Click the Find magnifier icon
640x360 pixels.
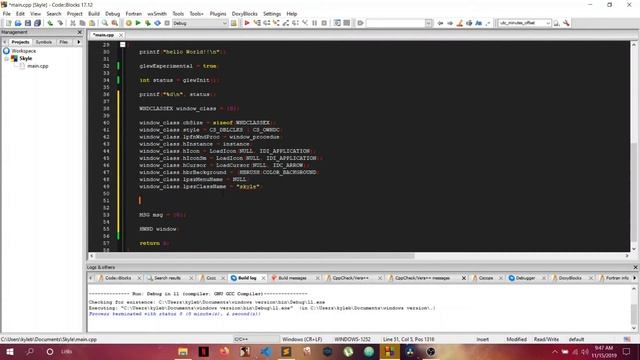(105, 23)
